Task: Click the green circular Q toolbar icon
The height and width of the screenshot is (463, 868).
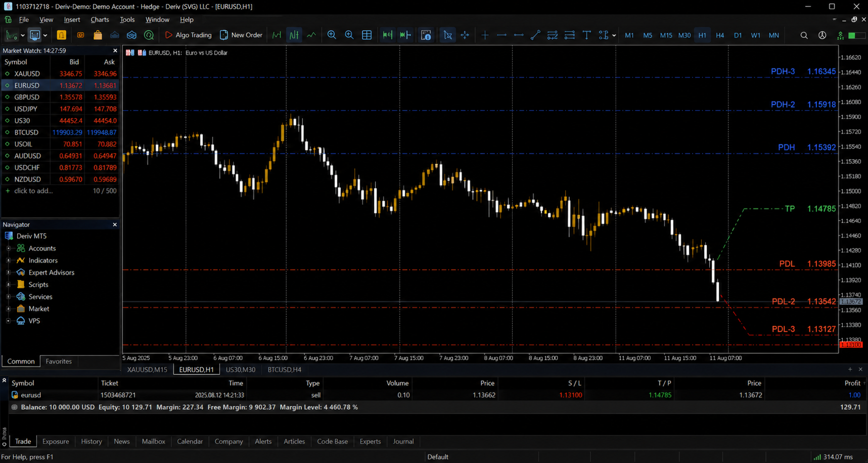Action: coord(149,35)
